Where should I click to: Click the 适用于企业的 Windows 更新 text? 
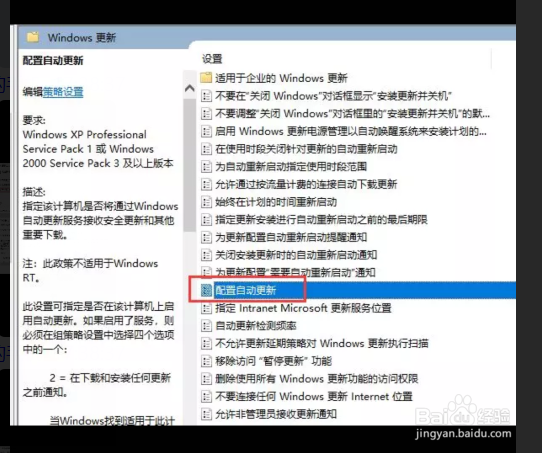click(281, 78)
